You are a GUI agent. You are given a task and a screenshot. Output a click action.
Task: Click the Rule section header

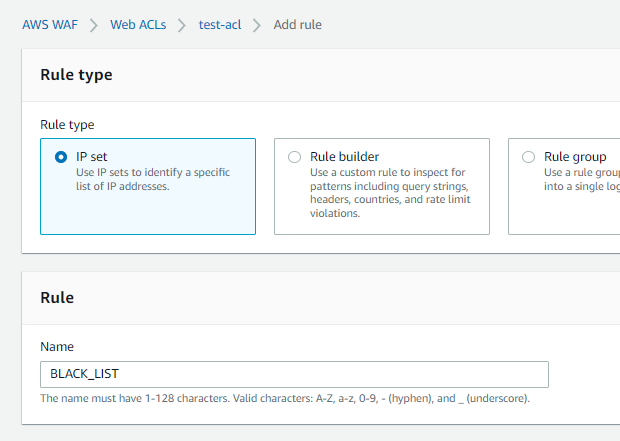pos(57,298)
